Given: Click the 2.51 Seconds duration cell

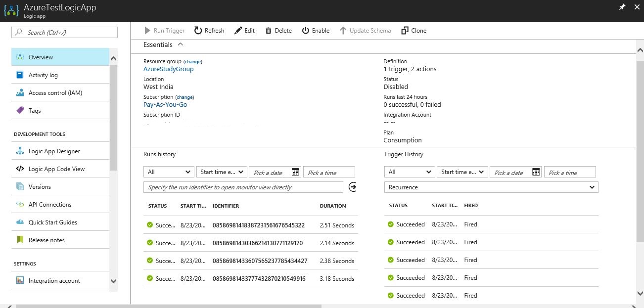Looking at the screenshot, I should click(x=337, y=225).
